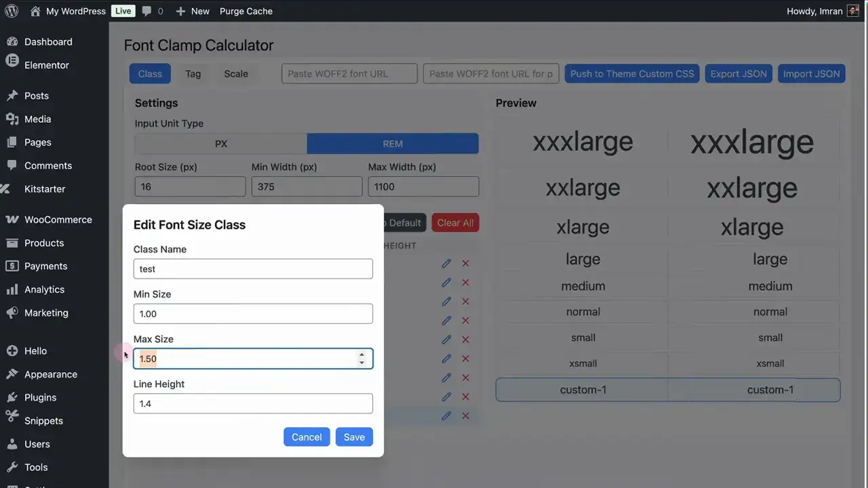Viewport: 868px width, 488px height.
Task: Click the topmost pencil edit icon in list
Action: point(446,264)
